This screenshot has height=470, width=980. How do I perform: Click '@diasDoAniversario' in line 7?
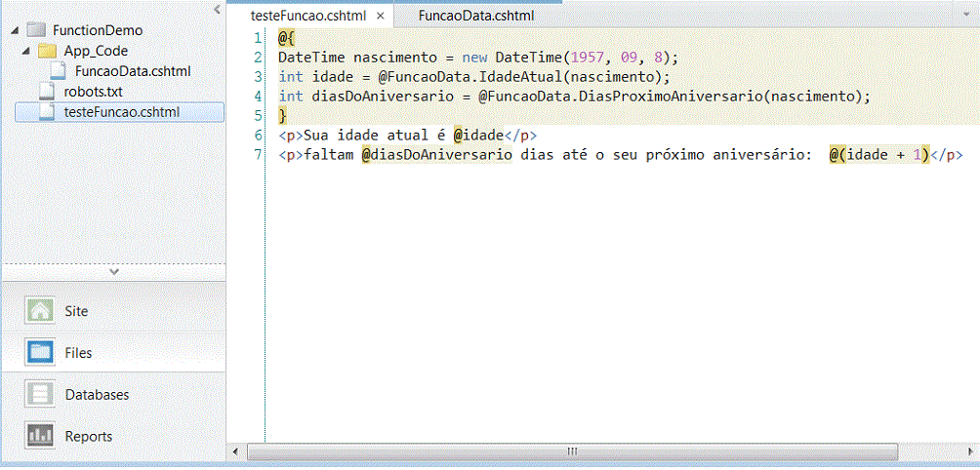(x=437, y=155)
